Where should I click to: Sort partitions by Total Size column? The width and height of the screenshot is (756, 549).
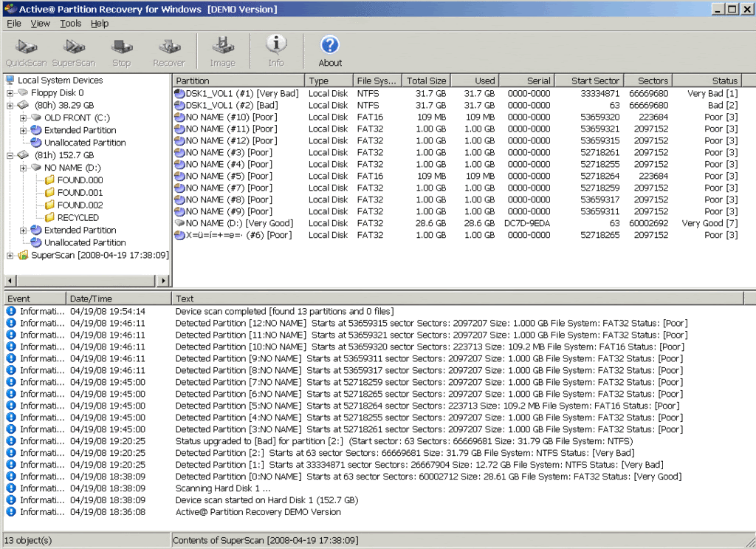click(426, 80)
